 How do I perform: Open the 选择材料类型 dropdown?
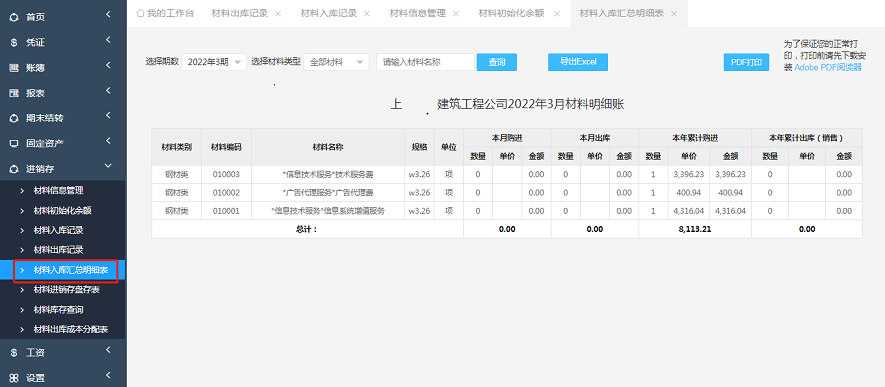336,62
